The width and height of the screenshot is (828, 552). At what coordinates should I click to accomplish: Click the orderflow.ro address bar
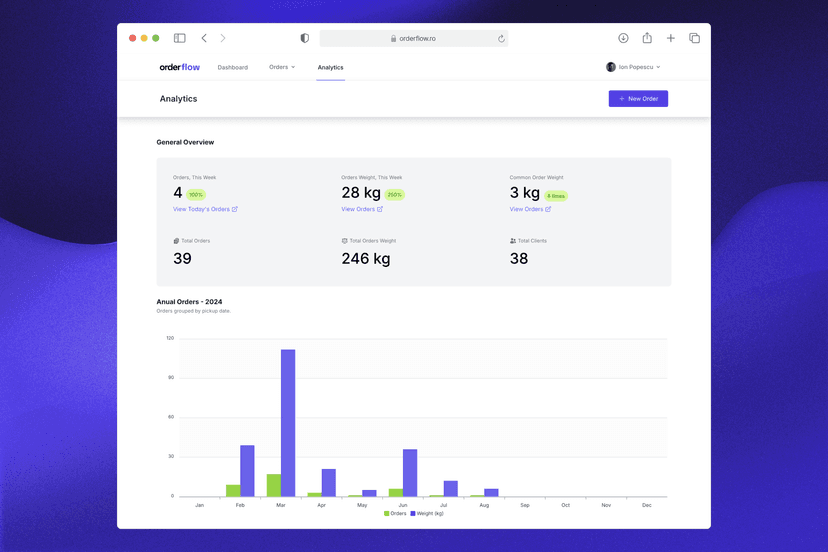pyautogui.click(x=413, y=39)
